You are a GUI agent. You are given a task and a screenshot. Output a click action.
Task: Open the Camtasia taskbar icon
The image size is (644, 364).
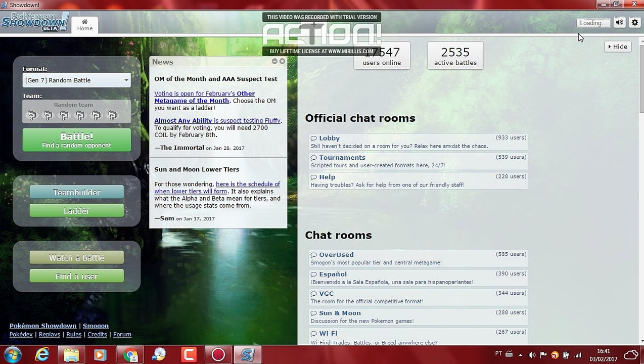pos(189,355)
